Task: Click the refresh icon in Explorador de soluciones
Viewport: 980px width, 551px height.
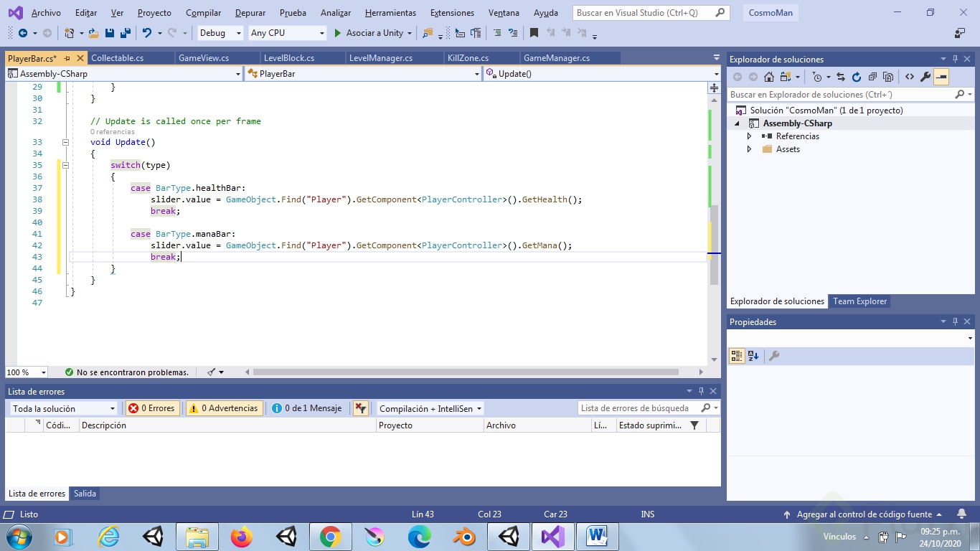Action: [x=856, y=77]
